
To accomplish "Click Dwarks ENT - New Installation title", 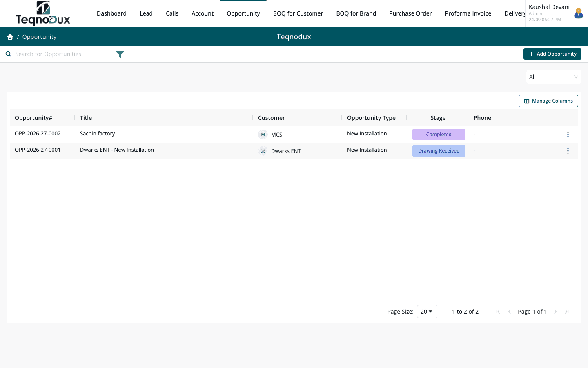I will [117, 150].
